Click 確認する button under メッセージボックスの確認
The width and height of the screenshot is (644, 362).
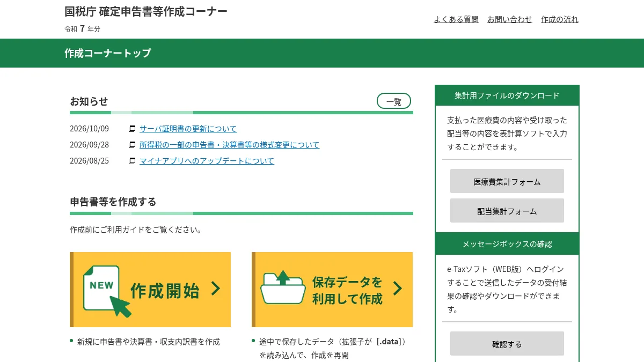[507, 344]
